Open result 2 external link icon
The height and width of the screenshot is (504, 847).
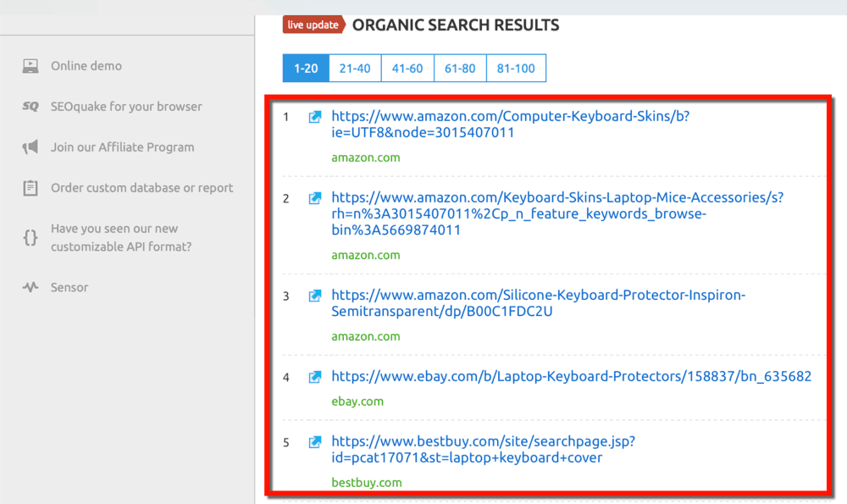click(315, 198)
